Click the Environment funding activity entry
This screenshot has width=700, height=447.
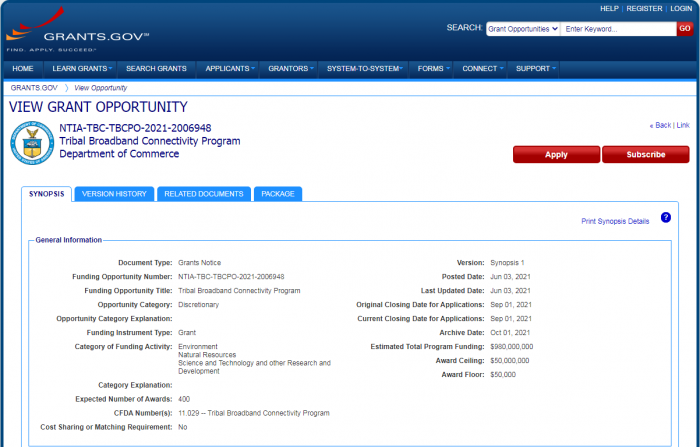point(198,347)
